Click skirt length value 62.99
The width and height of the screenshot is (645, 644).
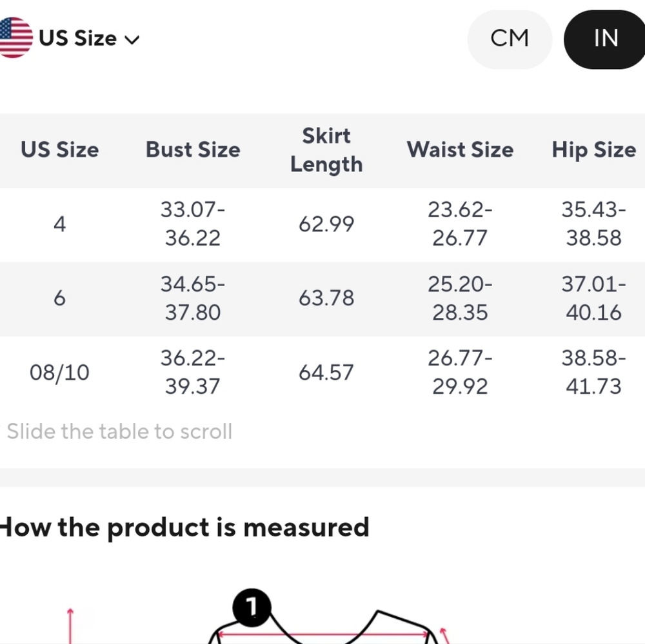(x=326, y=224)
